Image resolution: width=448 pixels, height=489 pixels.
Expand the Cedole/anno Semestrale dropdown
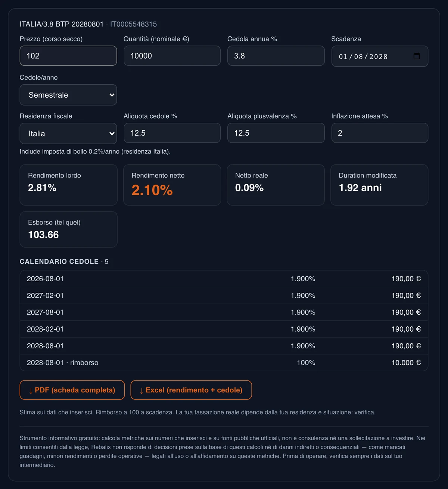coord(68,95)
